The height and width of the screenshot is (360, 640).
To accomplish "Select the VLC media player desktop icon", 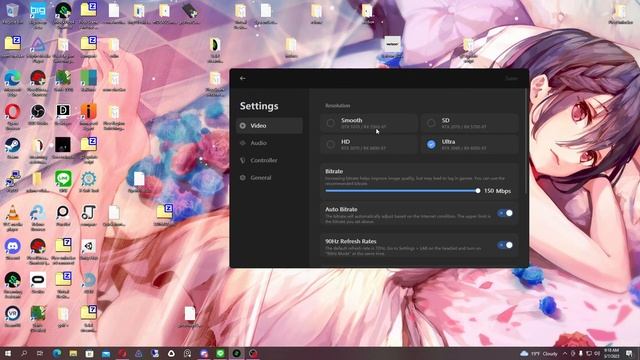I will tap(12, 218).
